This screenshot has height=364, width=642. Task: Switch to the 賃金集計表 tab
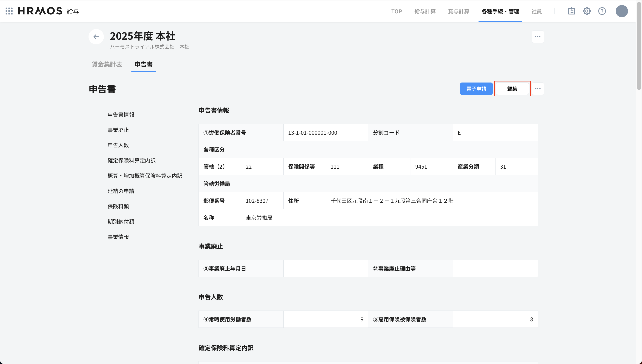(x=107, y=64)
